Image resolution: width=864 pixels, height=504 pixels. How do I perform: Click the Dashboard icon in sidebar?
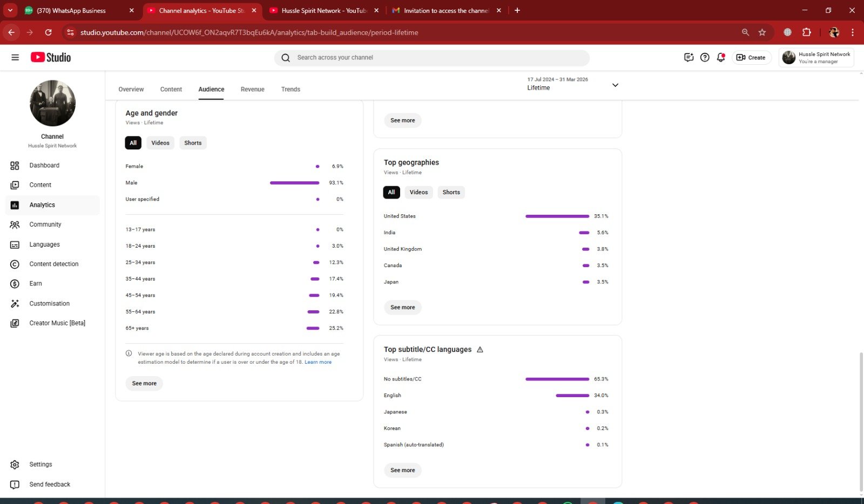pos(15,166)
